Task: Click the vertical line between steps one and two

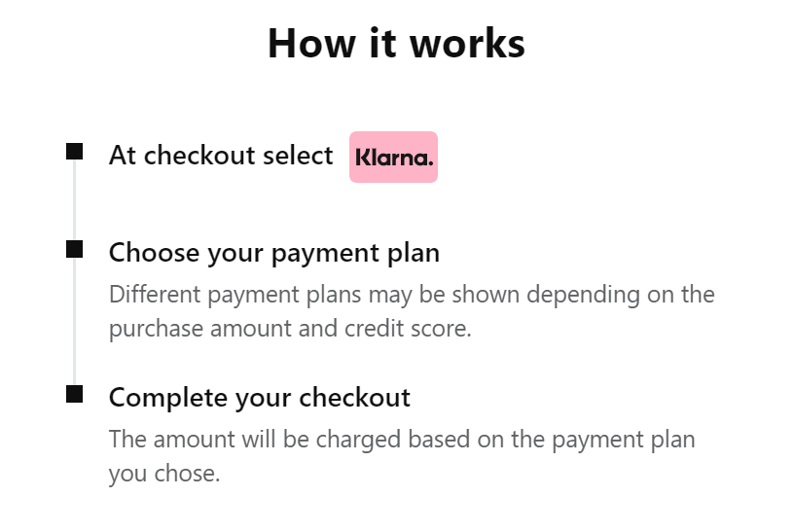Action: tap(75, 200)
